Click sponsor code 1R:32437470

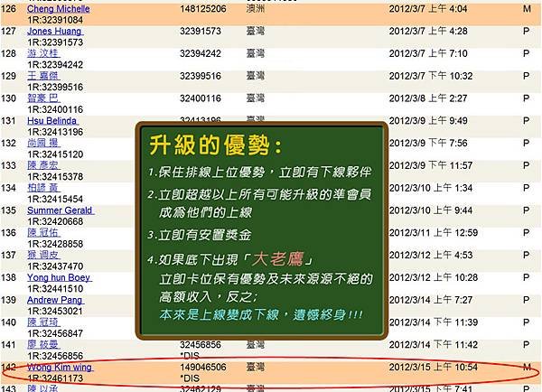(x=55, y=266)
